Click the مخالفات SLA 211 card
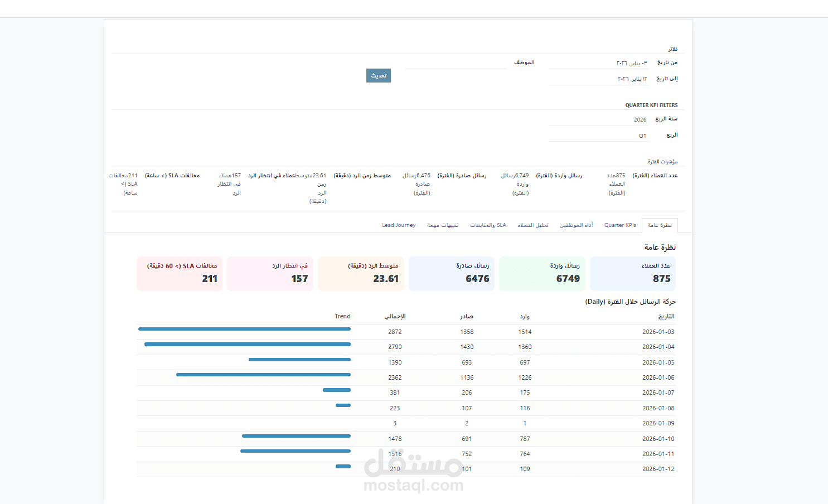Image resolution: width=828 pixels, height=504 pixels. tap(180, 273)
